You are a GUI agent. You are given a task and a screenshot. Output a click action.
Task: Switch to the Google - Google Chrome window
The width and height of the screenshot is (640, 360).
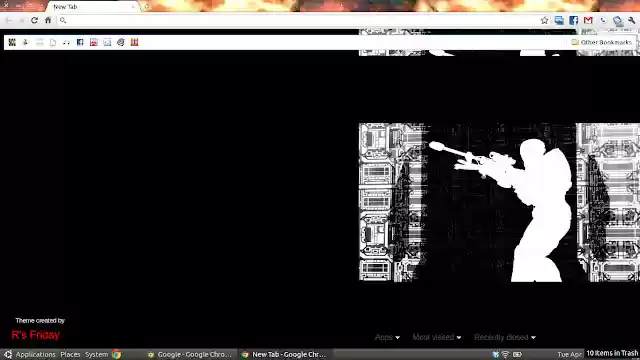[191, 354]
